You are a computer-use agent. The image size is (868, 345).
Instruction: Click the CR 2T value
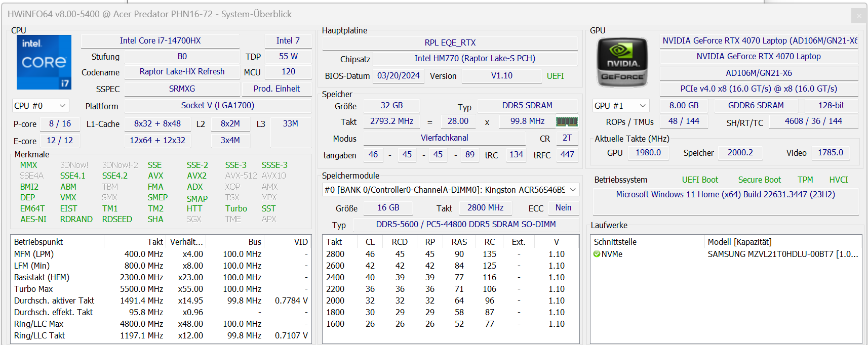point(567,138)
